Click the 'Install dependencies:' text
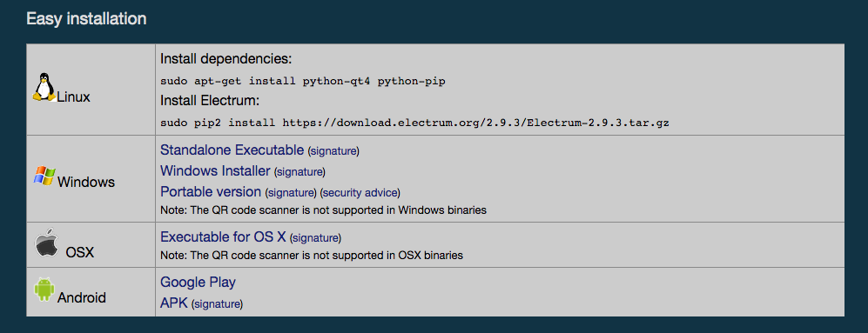Image resolution: width=868 pixels, height=333 pixels. tap(225, 59)
